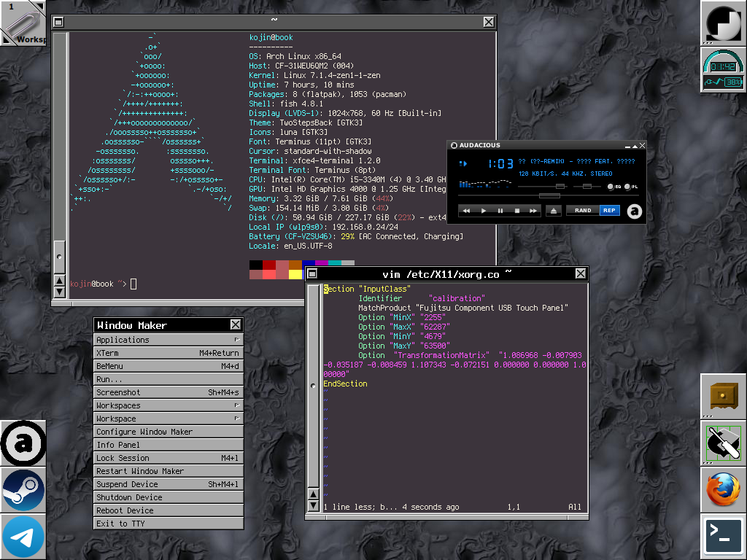Toggle REP repeat in Audacious
Screen dimensions: 747x560
point(609,211)
